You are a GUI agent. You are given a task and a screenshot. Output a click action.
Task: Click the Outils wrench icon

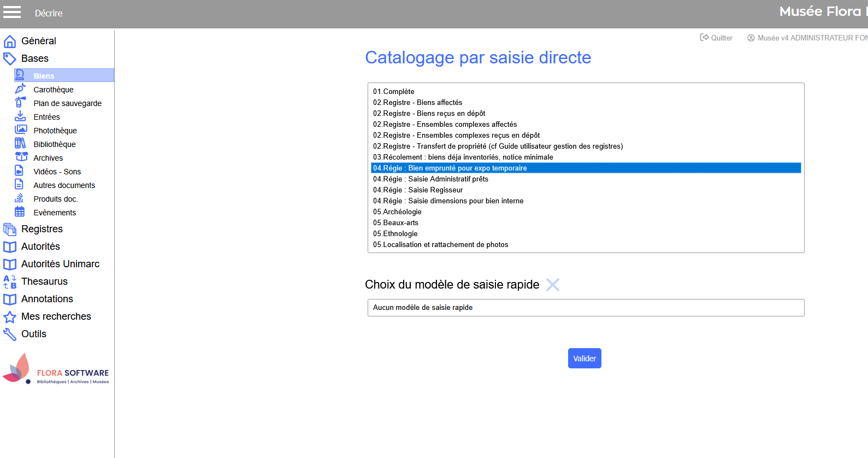point(10,334)
